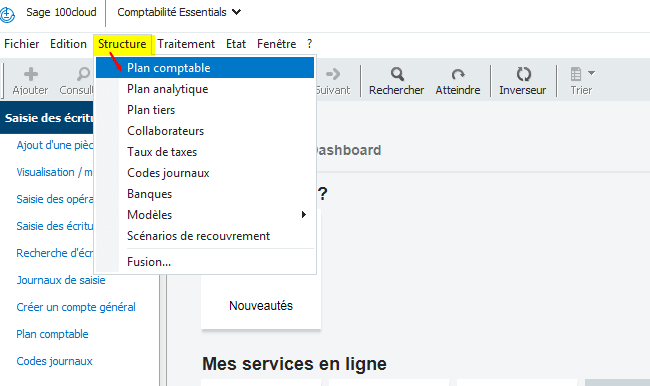This screenshot has width=650, height=386.
Task: Open Saisie des opéra... sidebar link
Action: [x=55, y=199]
